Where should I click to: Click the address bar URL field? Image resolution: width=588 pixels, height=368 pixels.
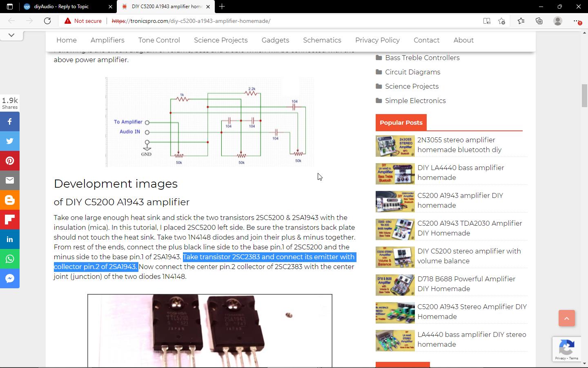point(294,21)
